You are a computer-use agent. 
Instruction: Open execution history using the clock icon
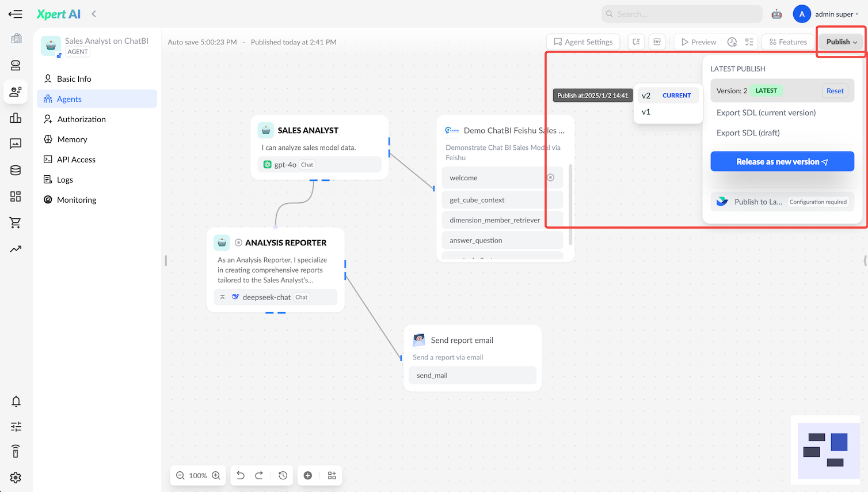(x=732, y=41)
